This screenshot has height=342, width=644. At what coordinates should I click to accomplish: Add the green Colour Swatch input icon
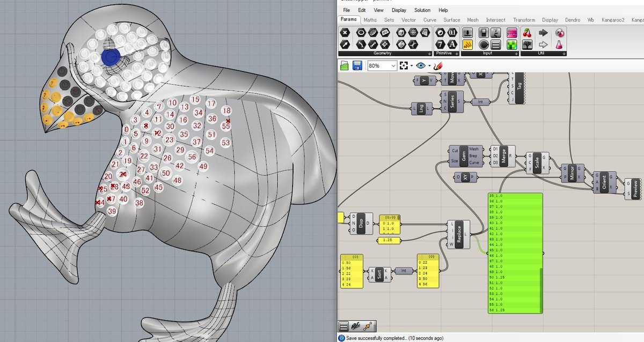point(511,44)
